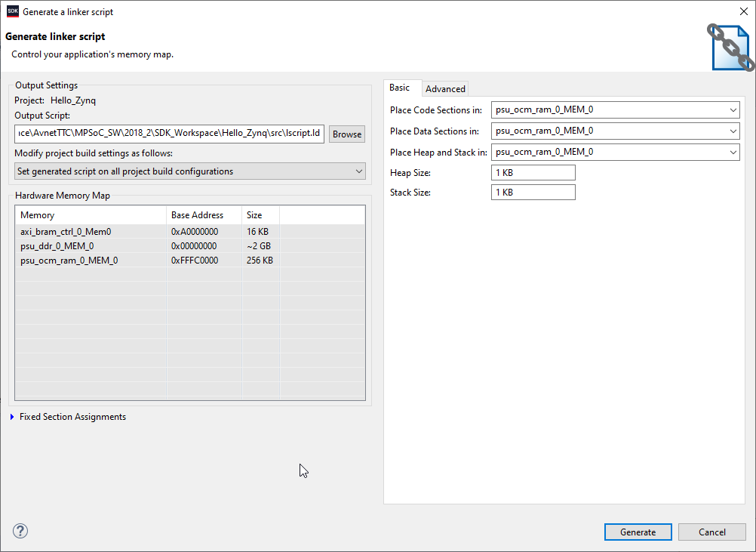Click the Heap Size field

pyautogui.click(x=533, y=173)
